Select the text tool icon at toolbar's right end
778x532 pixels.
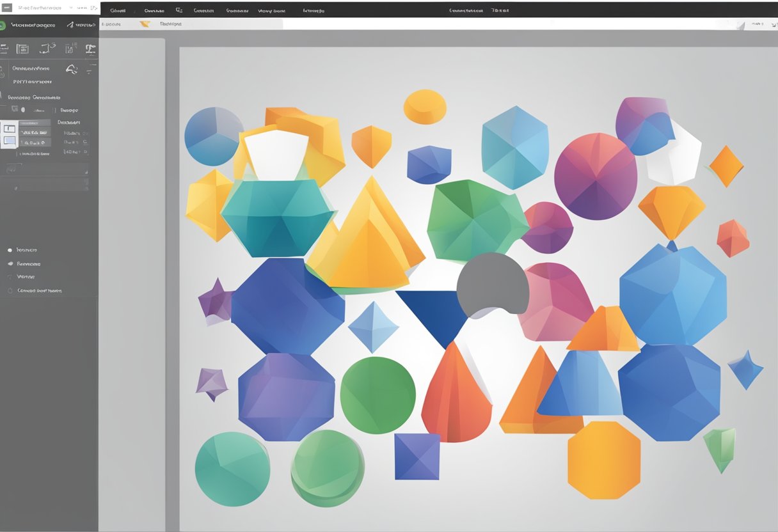(90, 48)
